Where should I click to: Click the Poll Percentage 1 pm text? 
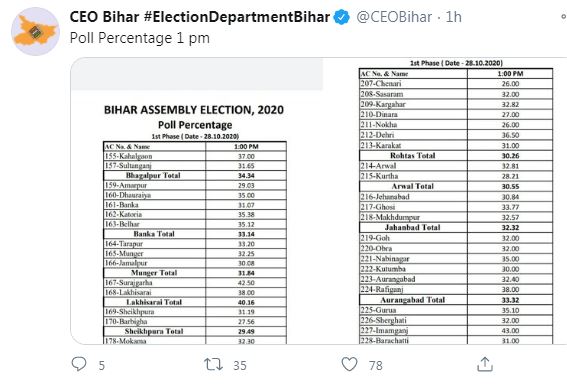tap(140, 38)
